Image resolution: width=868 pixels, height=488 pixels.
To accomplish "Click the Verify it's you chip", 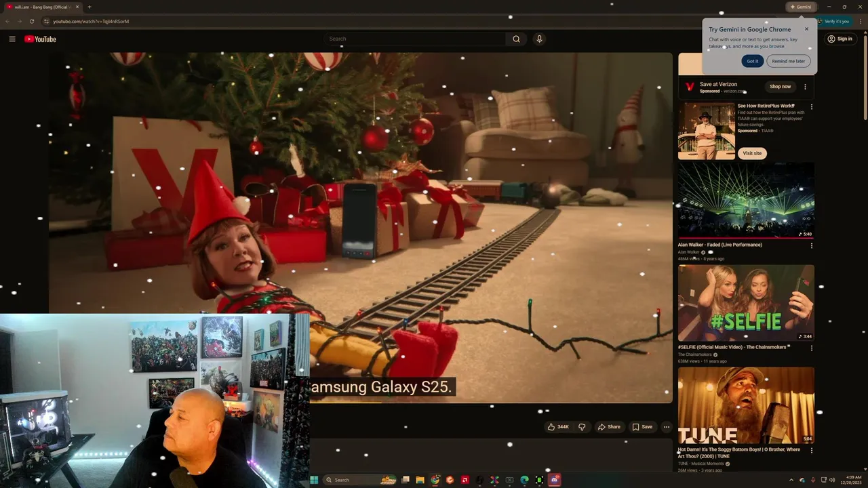I will pyautogui.click(x=833, y=21).
